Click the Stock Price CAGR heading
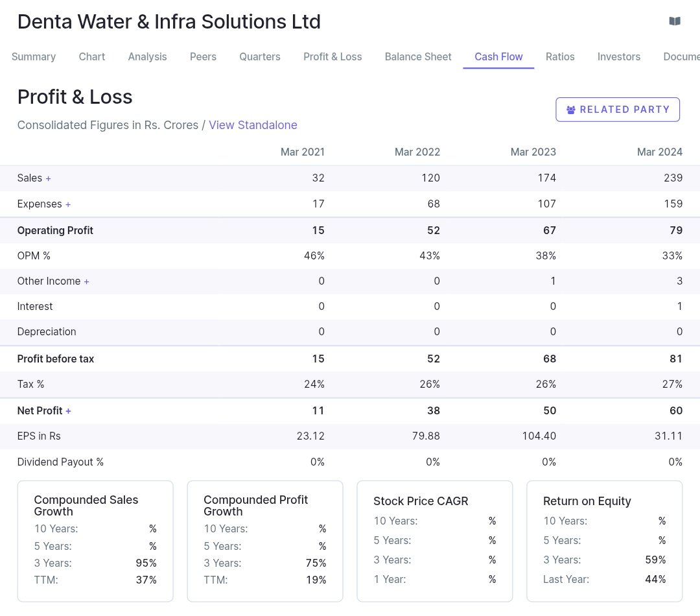 coord(421,501)
